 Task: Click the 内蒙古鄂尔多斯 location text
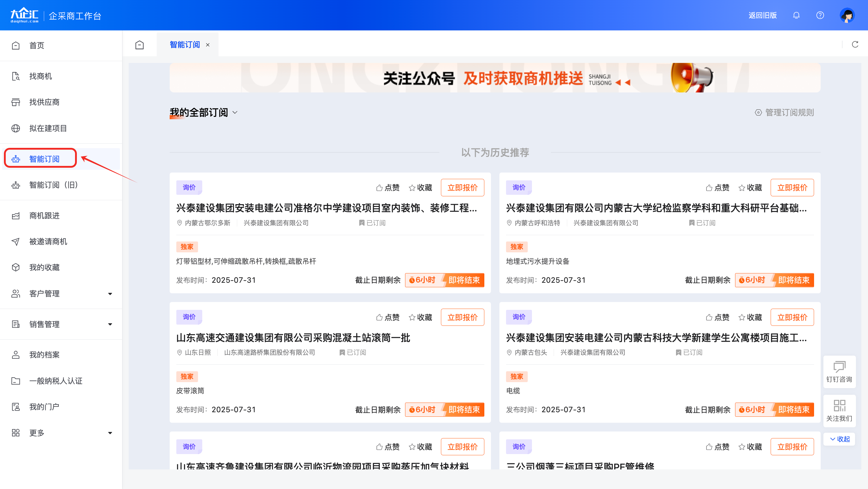click(208, 223)
